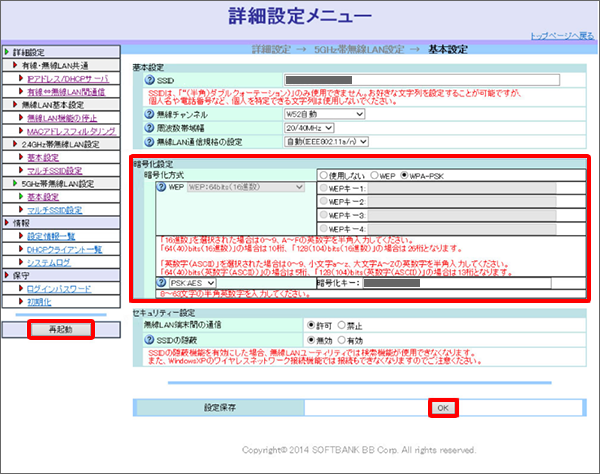Open ログインパスワード link
Screen dimensions: 600x474
point(59,289)
